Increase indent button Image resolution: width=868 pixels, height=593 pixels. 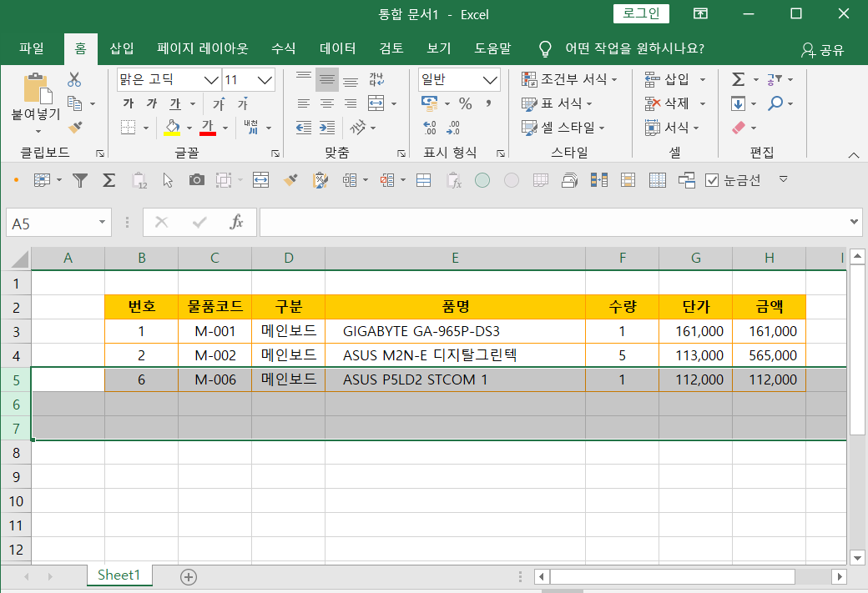point(327,128)
